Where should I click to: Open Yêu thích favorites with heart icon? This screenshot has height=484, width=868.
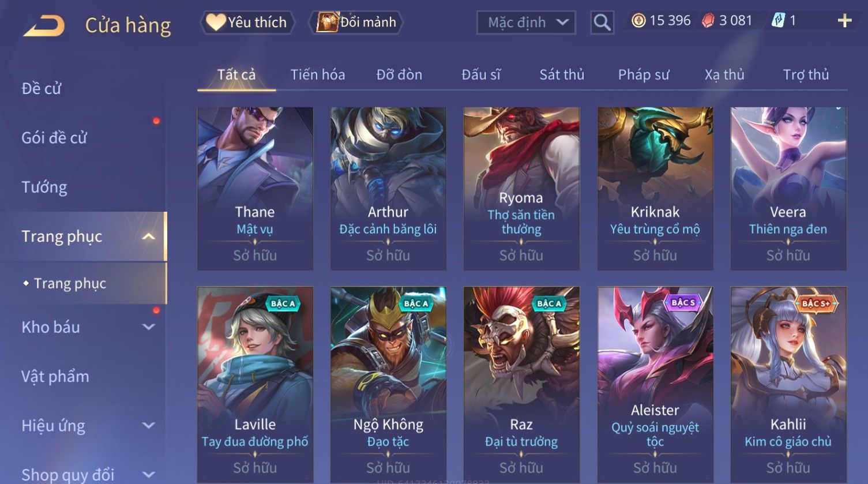[x=247, y=22]
